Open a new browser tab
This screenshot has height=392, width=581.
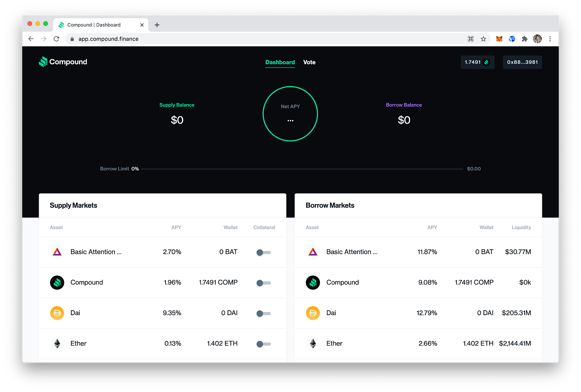tap(157, 25)
